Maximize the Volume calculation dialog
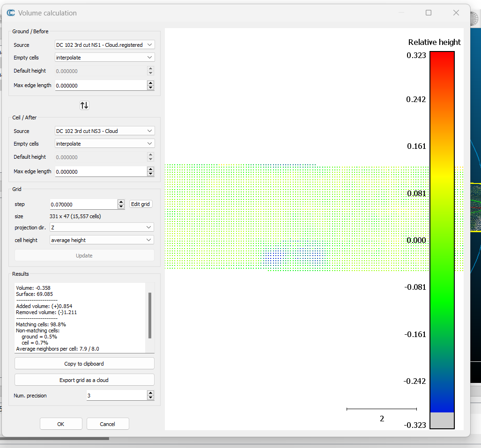Screen dimensions: 481x448 (x=428, y=13)
